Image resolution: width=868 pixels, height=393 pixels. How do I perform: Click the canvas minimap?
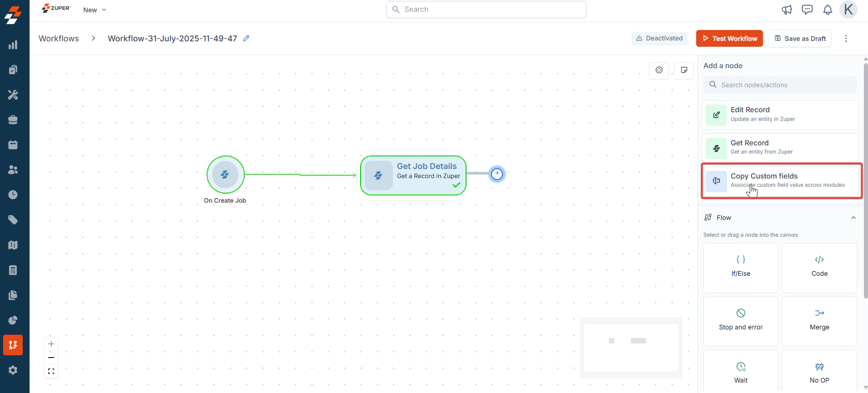[x=631, y=348]
